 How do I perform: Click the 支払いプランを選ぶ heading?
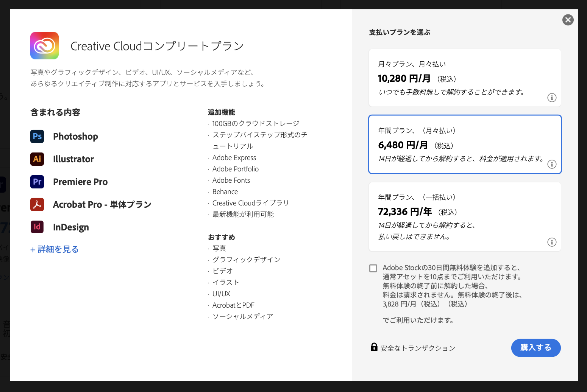pyautogui.click(x=400, y=33)
